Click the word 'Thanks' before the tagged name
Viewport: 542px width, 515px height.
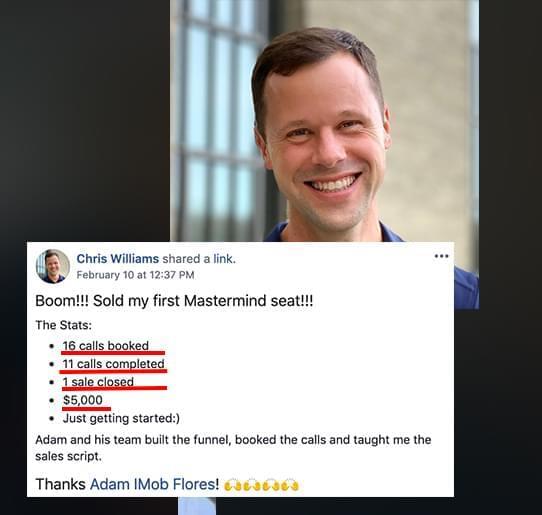click(60, 484)
